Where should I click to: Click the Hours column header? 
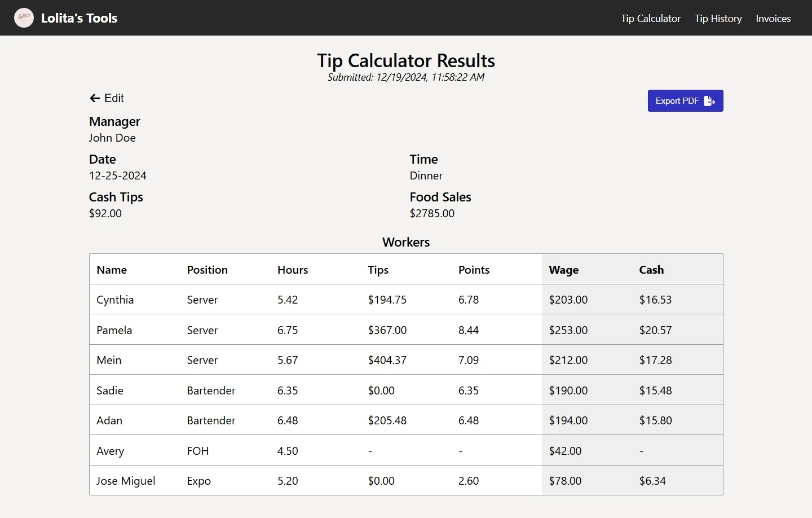(293, 270)
